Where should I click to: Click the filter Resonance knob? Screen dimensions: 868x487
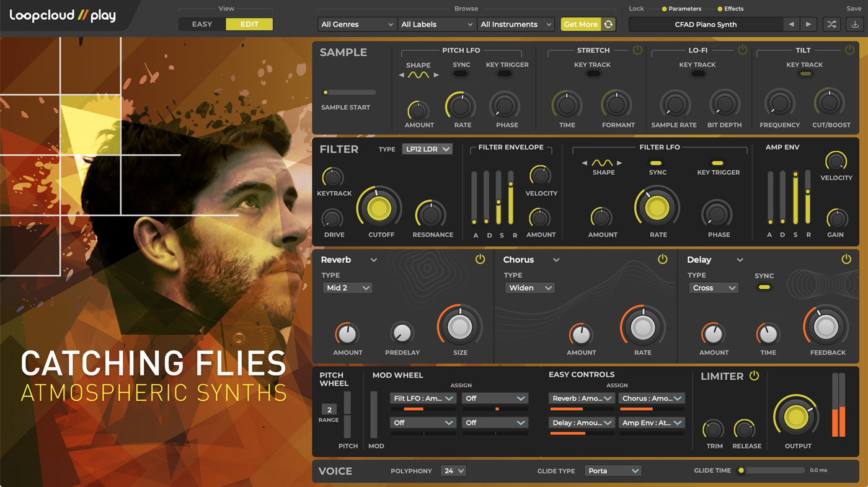[x=430, y=215]
